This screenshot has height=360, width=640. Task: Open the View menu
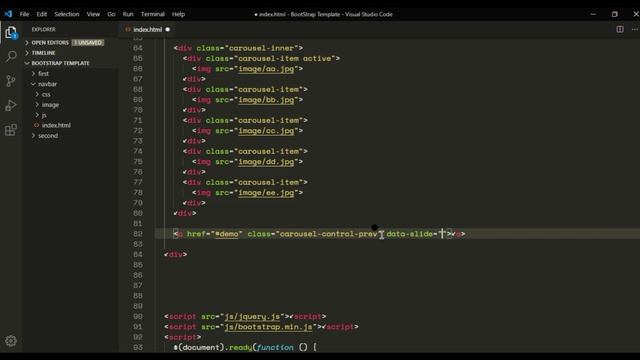[x=93, y=14]
